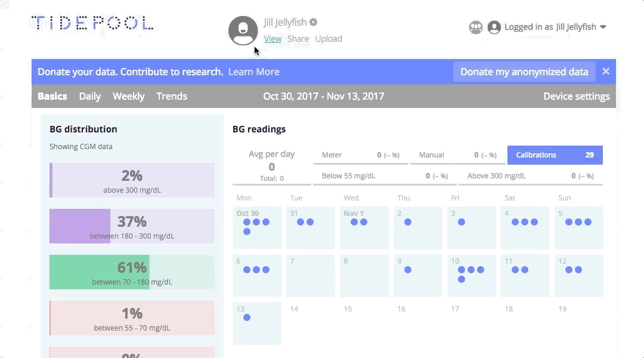Open Device settings
The height and width of the screenshot is (358, 644).
pos(576,96)
